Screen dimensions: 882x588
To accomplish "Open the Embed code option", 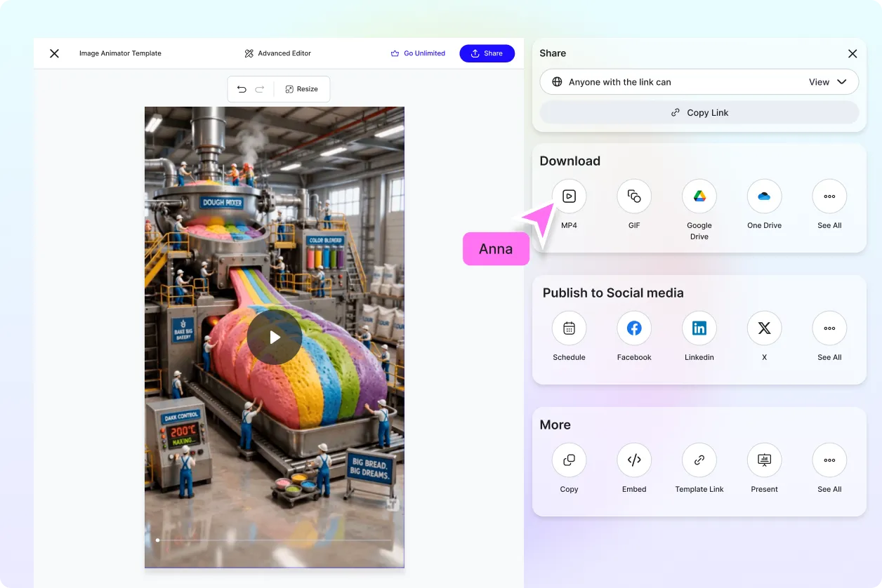I will click(x=634, y=460).
